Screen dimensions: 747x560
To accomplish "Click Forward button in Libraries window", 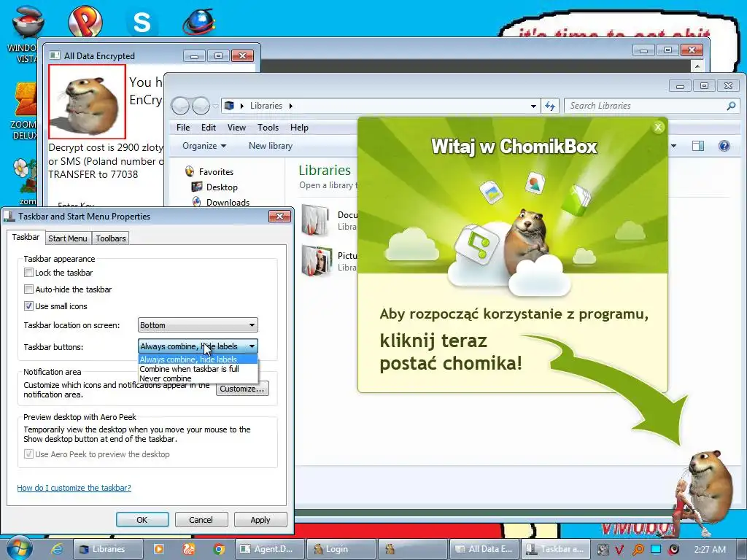I will click(x=201, y=105).
